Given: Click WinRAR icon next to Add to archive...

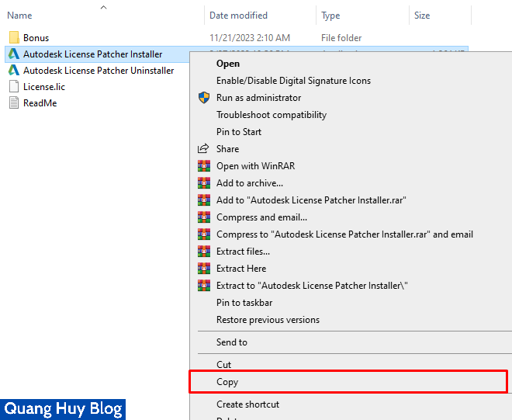Looking at the screenshot, I should (x=204, y=183).
